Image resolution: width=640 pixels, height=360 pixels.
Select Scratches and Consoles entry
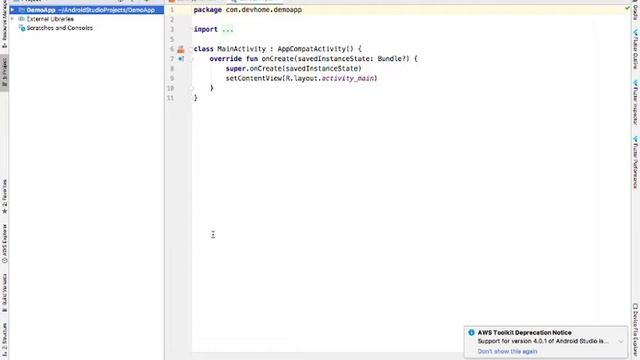point(59,28)
